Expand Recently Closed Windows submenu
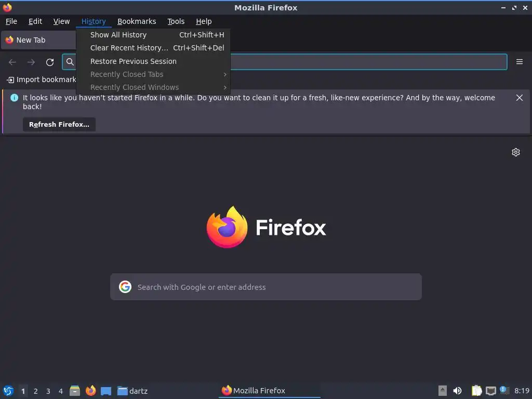This screenshot has height=399, width=532. 153,87
